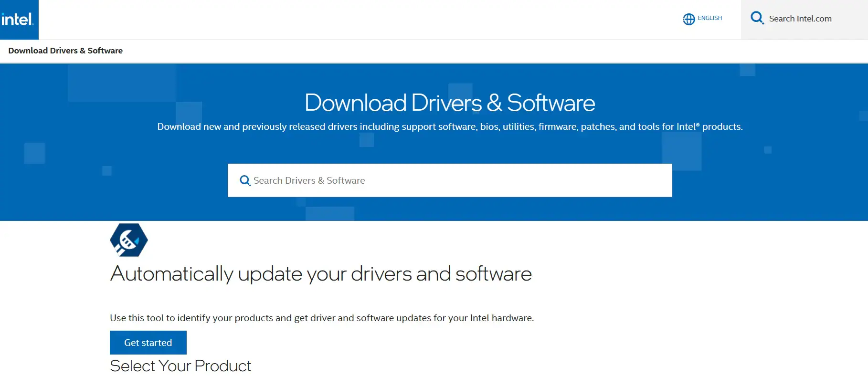Click the Search Intel.com magnifier icon
This screenshot has width=868, height=376.
[757, 18]
